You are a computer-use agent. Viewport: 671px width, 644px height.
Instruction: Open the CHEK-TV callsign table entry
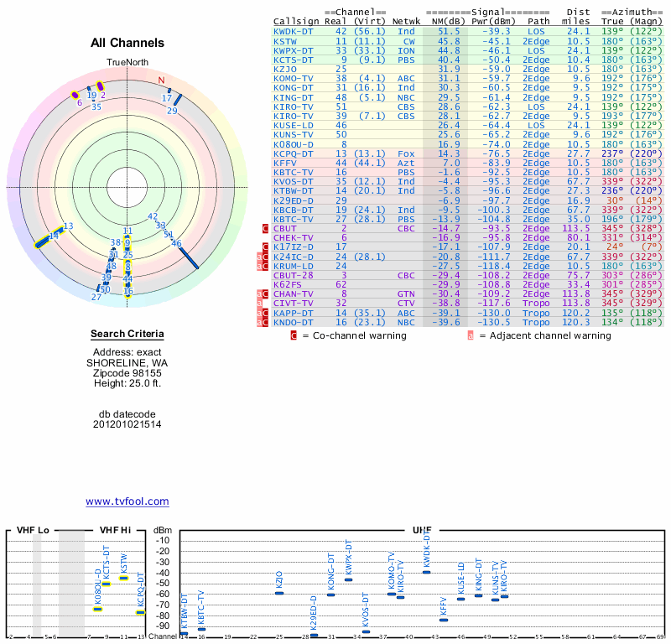coord(294,237)
